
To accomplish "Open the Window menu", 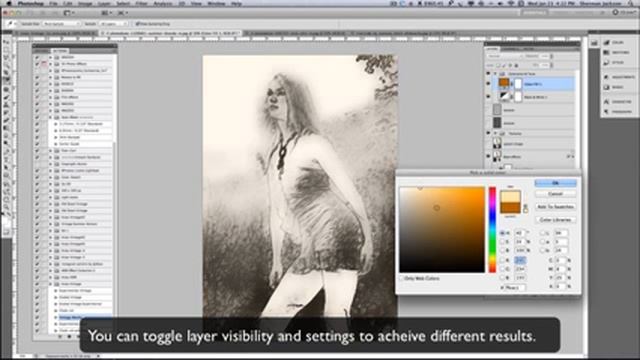I will point(216,3).
